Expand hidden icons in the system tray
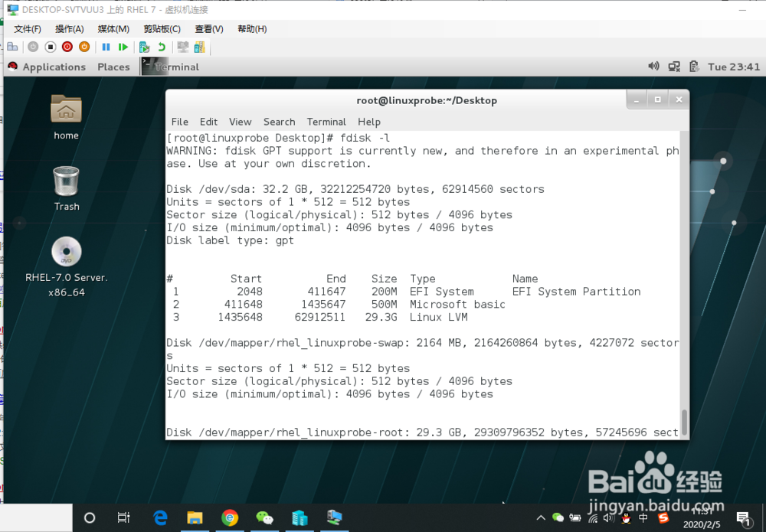766x532 pixels. pyautogui.click(x=540, y=518)
